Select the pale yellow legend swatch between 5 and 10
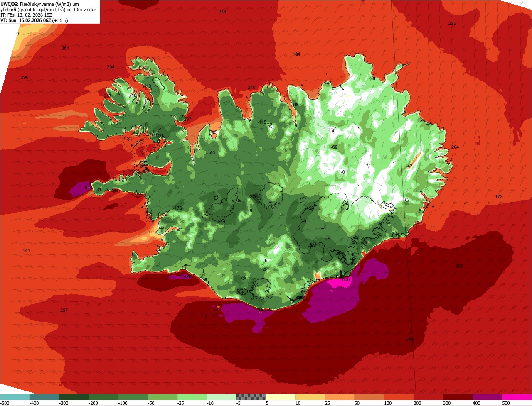 tap(281, 397)
